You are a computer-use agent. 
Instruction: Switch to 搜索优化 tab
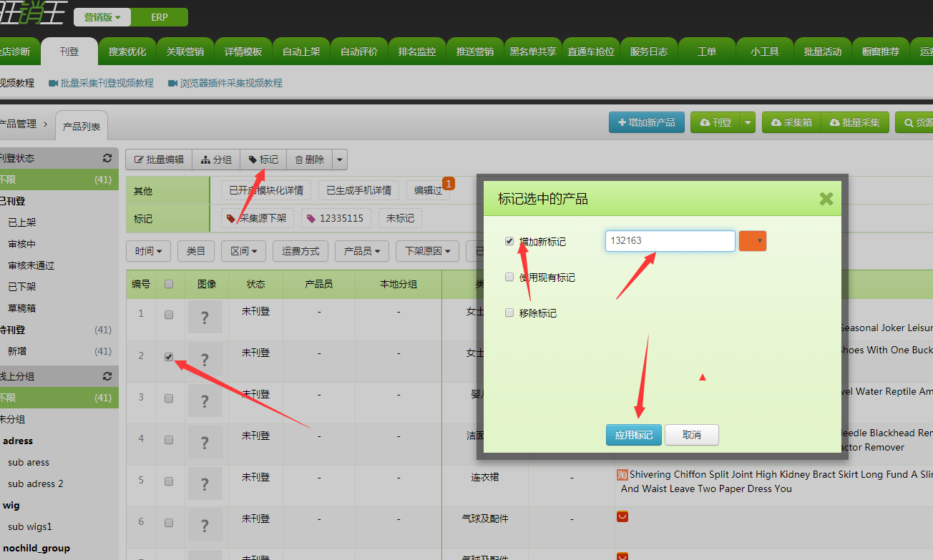[127, 51]
